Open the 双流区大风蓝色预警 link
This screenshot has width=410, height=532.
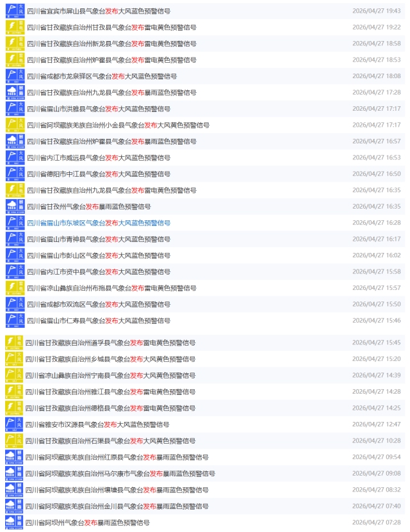[x=98, y=304]
